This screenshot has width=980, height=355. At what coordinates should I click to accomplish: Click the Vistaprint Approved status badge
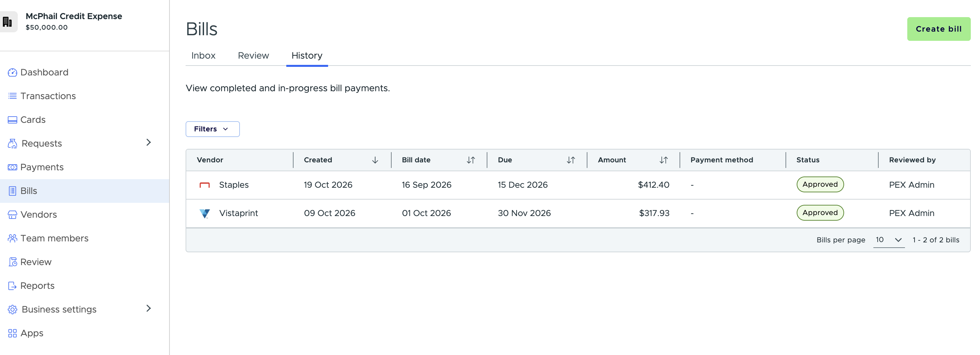(x=820, y=213)
